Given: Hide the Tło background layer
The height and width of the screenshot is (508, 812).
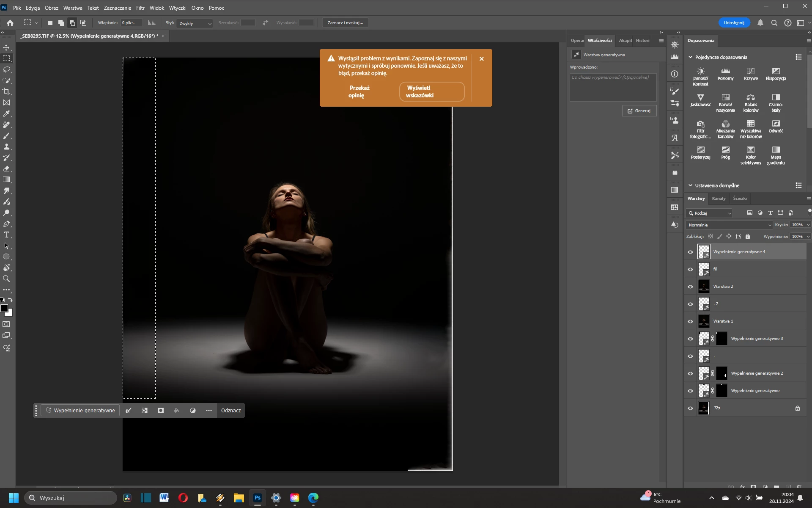Looking at the screenshot, I should (x=690, y=408).
